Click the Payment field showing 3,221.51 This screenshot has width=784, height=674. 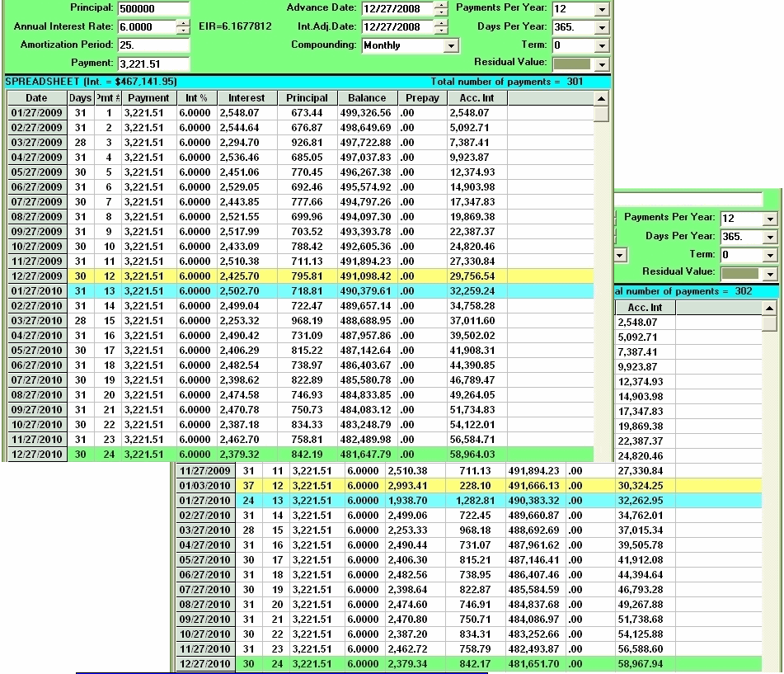153,64
